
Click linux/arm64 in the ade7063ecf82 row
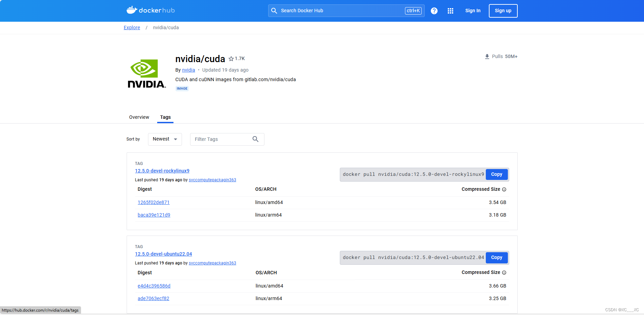tap(269, 298)
